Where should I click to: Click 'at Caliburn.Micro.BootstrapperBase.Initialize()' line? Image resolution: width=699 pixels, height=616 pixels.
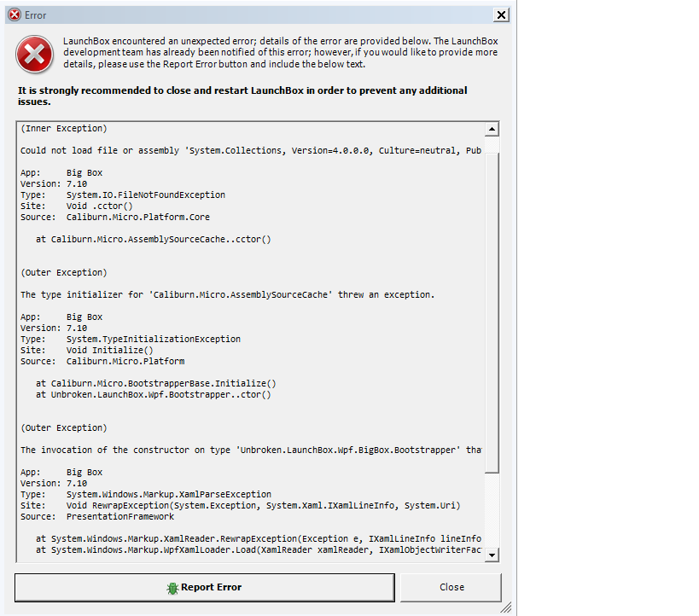pos(156,383)
